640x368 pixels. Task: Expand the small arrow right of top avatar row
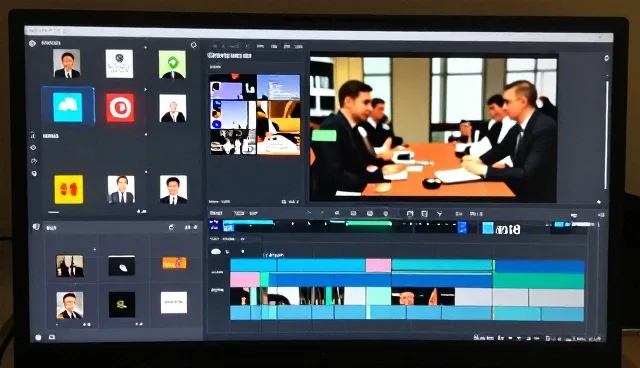[x=145, y=47]
